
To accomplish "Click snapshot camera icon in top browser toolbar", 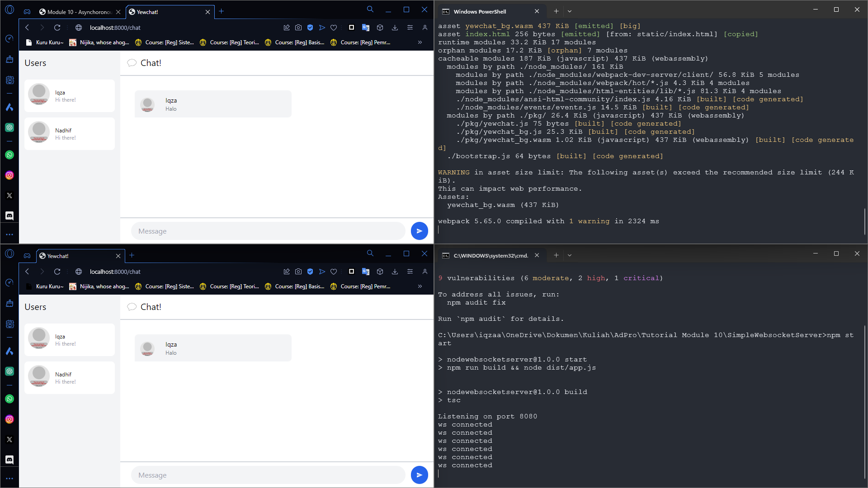I will click(298, 28).
